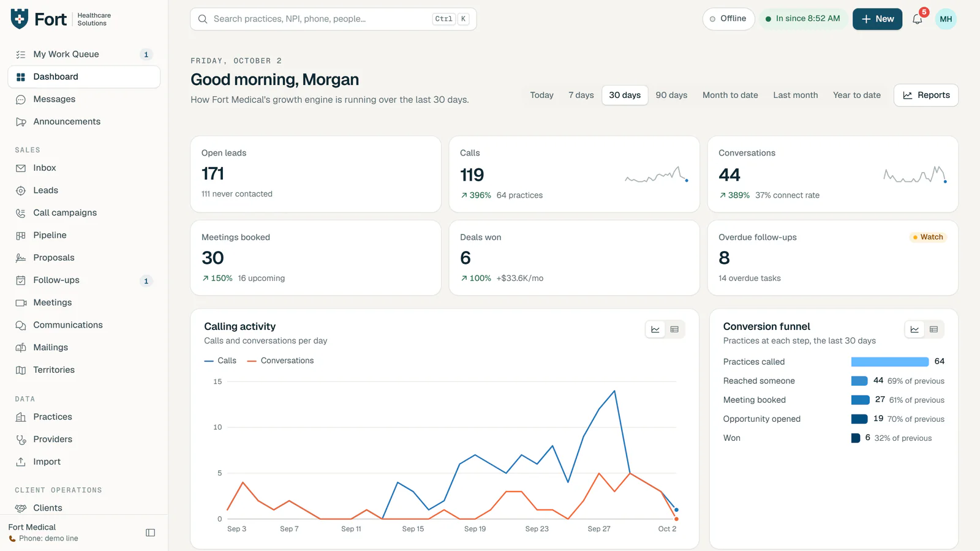
Task: Select the Today range tab
Action: (541, 95)
